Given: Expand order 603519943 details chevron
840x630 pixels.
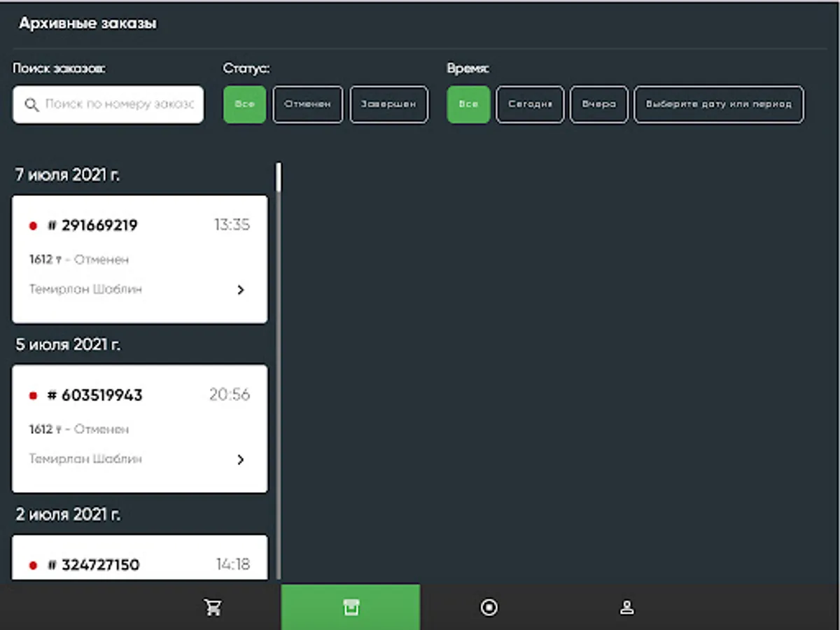Looking at the screenshot, I should (241, 460).
